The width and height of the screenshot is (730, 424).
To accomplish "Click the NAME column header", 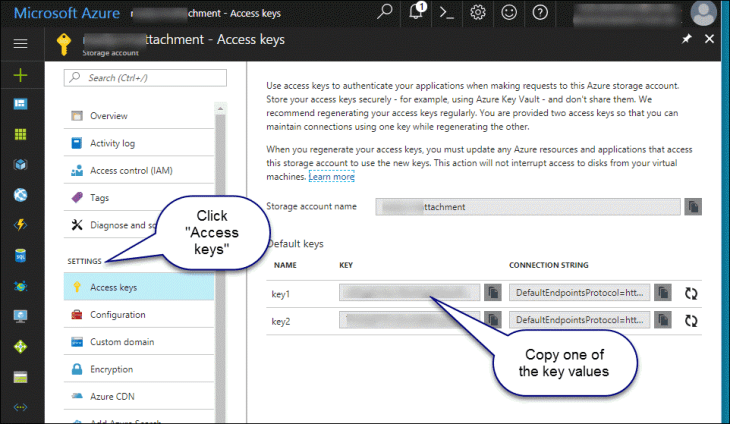I will [285, 265].
